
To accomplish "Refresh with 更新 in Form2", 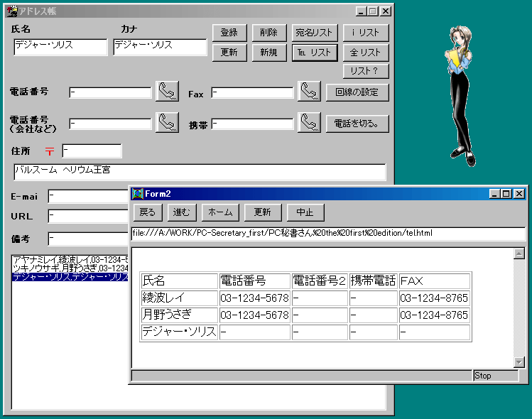I will pos(263,212).
